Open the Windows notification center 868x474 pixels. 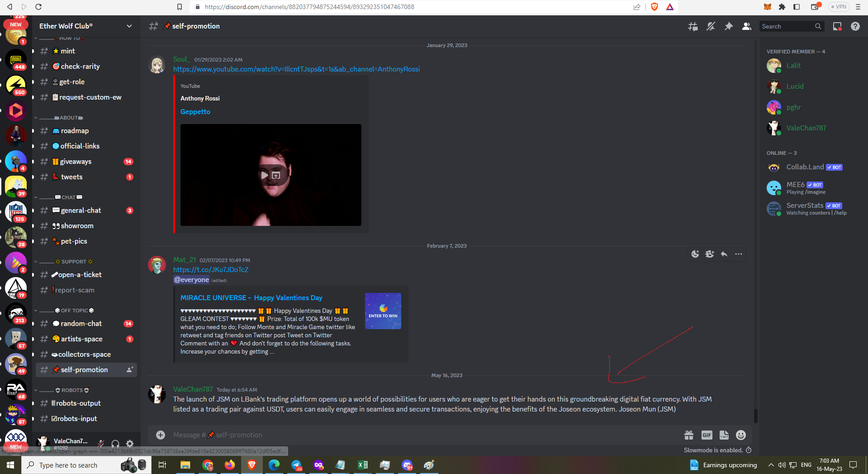[854, 465]
